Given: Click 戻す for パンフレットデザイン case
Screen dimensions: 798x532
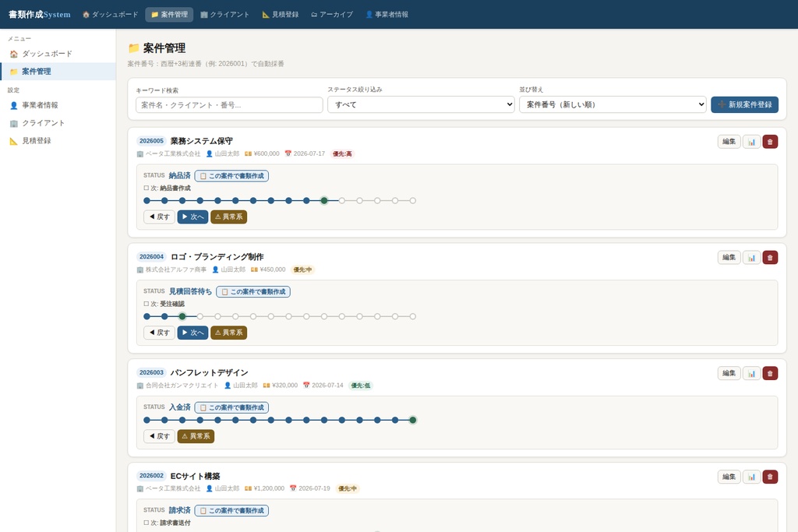Looking at the screenshot, I should point(159,436).
